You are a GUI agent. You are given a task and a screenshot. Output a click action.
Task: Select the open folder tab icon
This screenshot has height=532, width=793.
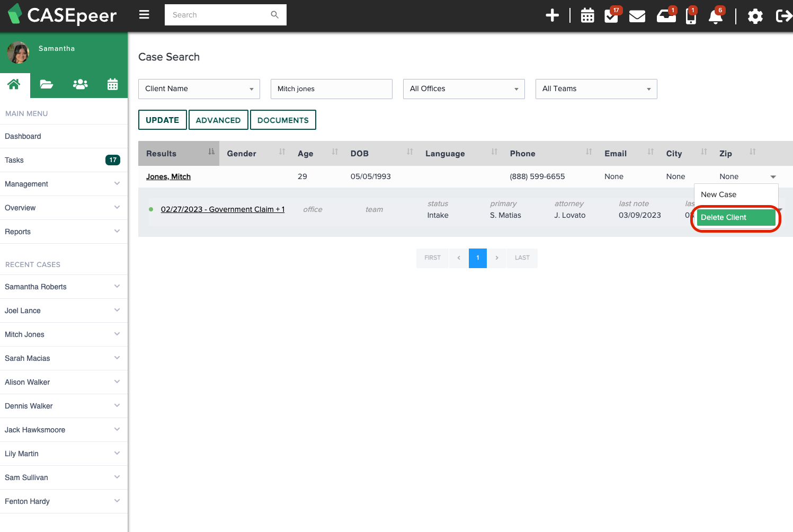[47, 84]
